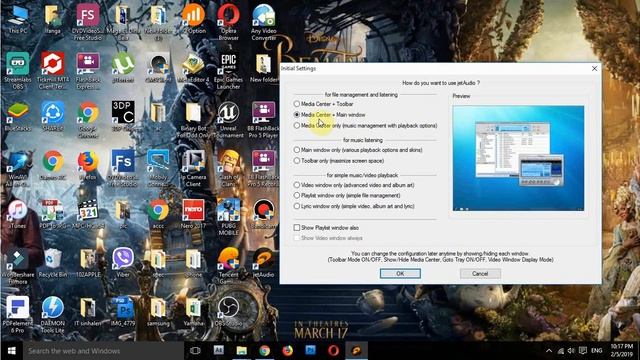
Task: Enable Show Playlist window also checkbox
Action: click(x=297, y=227)
